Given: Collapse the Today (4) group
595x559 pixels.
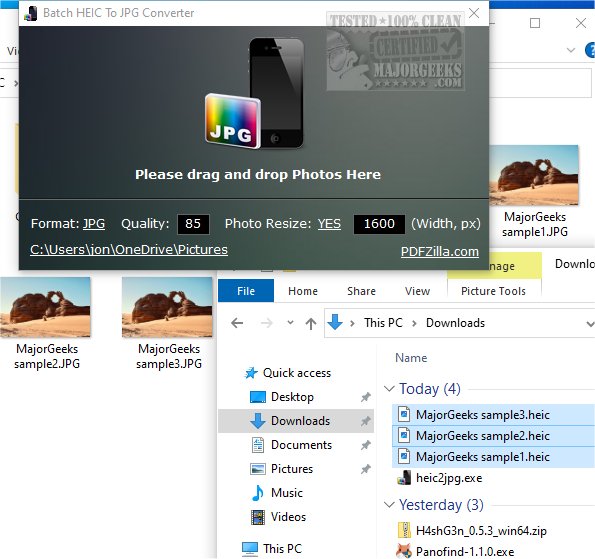Looking at the screenshot, I should [389, 389].
